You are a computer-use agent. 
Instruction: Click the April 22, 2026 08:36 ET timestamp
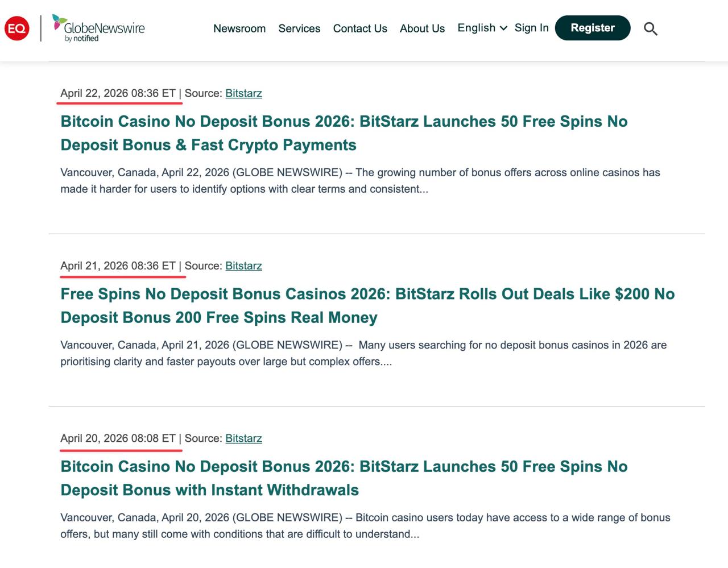click(x=118, y=93)
